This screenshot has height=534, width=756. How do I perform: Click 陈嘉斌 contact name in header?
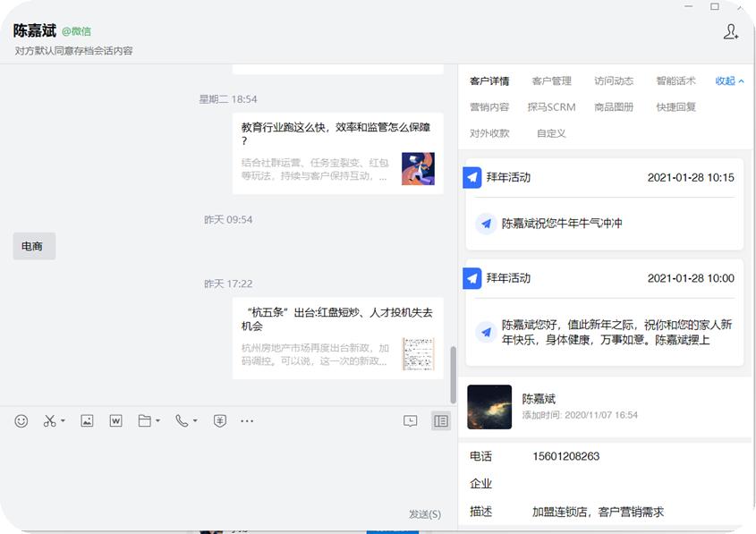point(35,30)
